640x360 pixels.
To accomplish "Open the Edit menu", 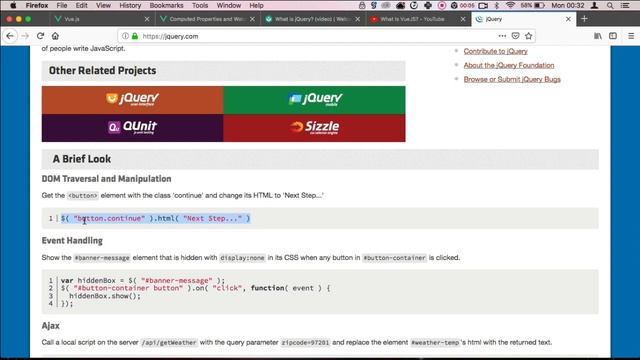I will tap(82, 5).
